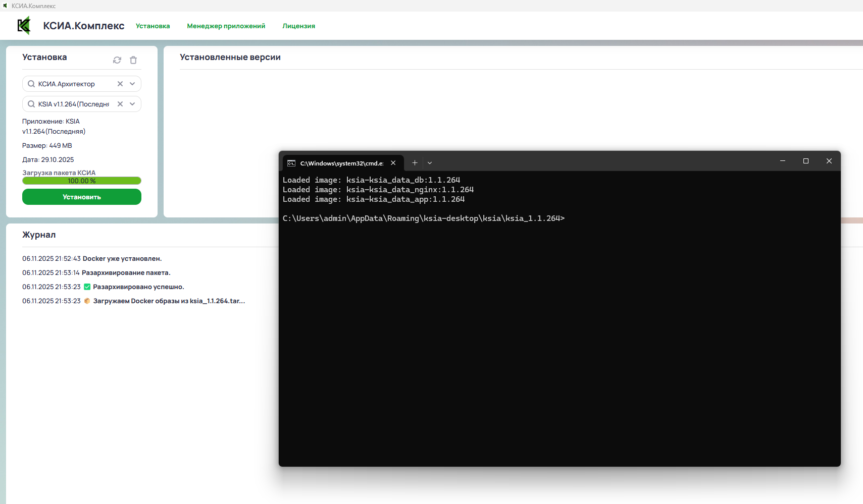
Task: Click the КСИА.Комплекс logo icon
Action: pos(24,26)
